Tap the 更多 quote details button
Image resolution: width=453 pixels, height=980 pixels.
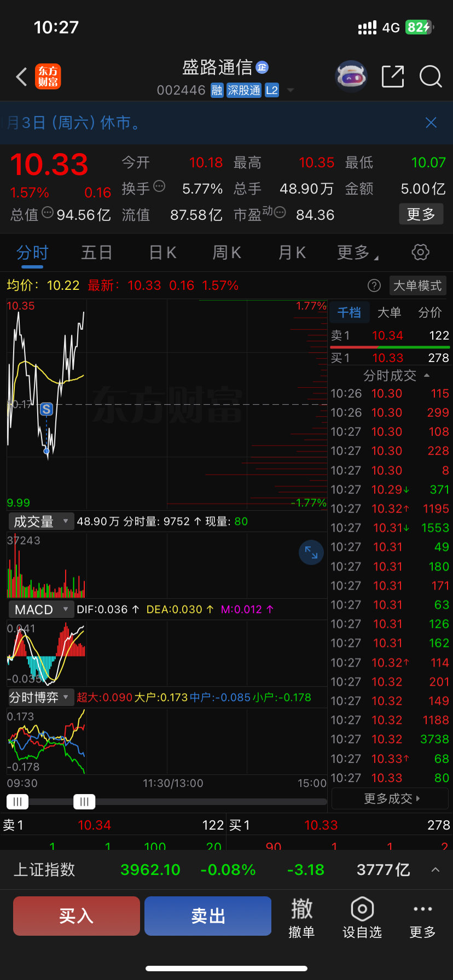click(x=421, y=214)
